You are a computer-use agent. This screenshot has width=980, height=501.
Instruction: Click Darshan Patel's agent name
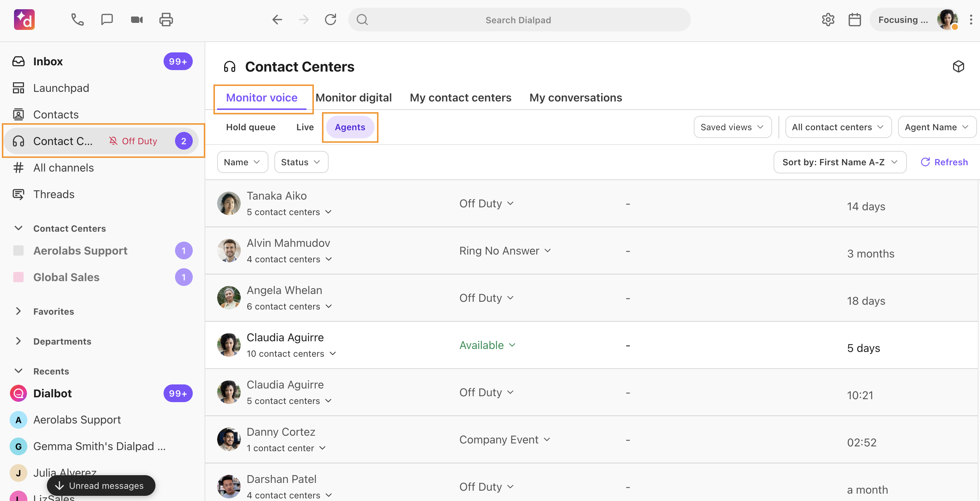click(281, 479)
